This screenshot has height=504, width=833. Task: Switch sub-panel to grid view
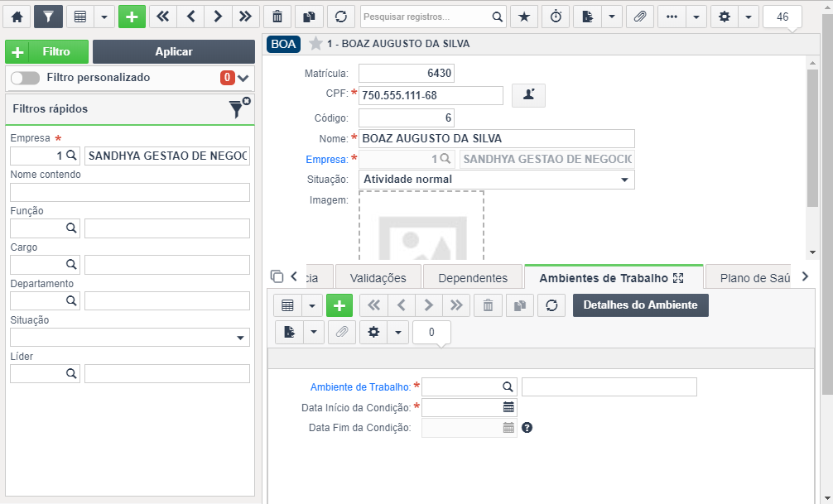(x=288, y=305)
